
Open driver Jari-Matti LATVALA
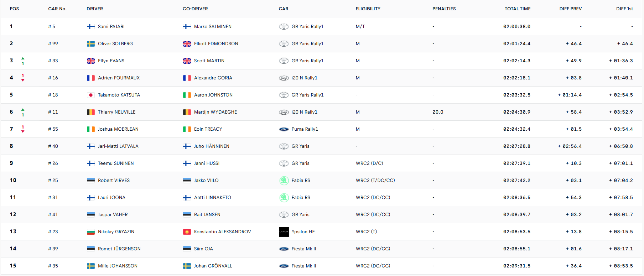coord(118,146)
